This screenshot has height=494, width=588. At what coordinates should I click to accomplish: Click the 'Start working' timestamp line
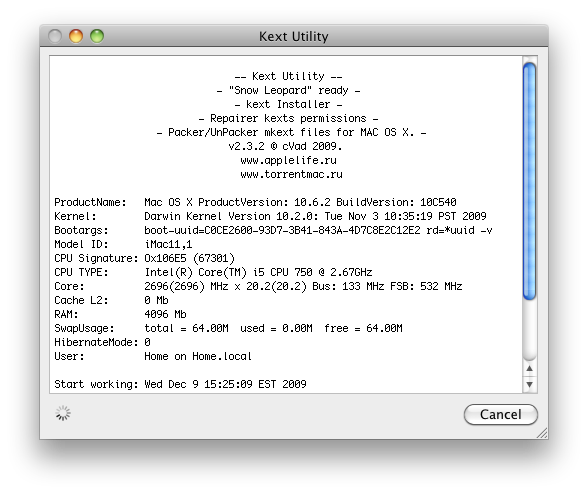(x=180, y=384)
